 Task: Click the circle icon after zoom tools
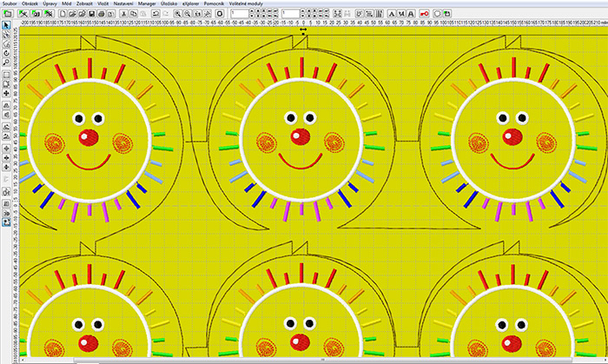pos(220,14)
